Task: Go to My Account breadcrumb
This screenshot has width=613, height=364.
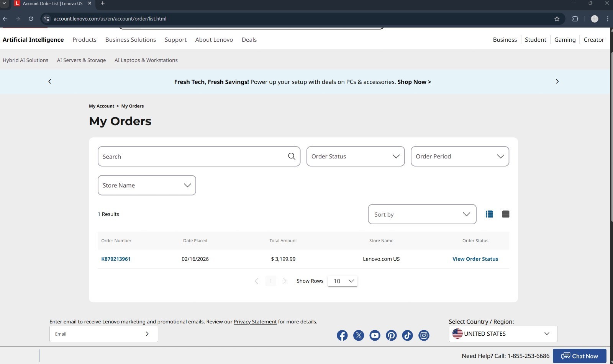Action: [102, 106]
